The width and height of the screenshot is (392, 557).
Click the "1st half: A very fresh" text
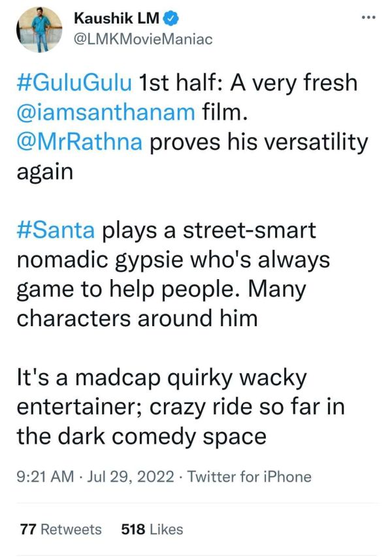pyautogui.click(x=248, y=82)
